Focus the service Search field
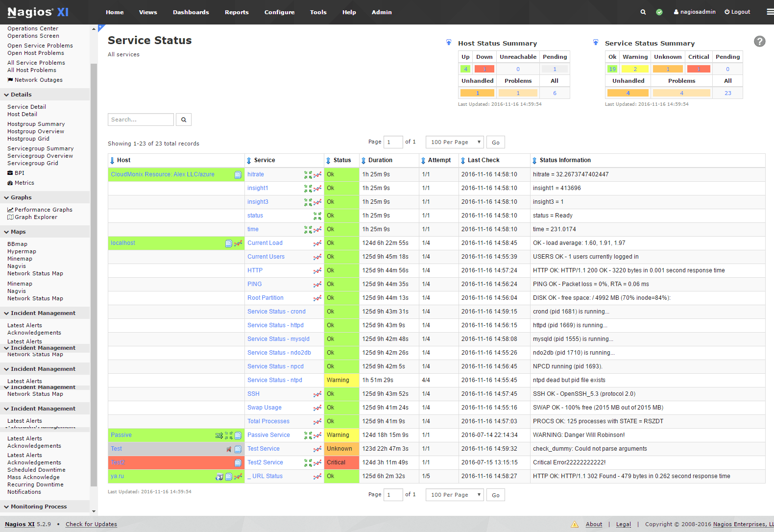Viewport: 774px width, 532px height. point(141,120)
